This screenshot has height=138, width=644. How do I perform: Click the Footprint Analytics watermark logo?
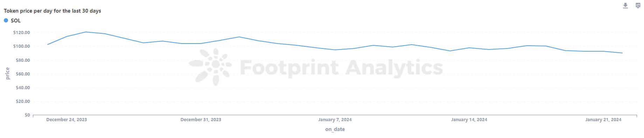pyautogui.click(x=210, y=67)
